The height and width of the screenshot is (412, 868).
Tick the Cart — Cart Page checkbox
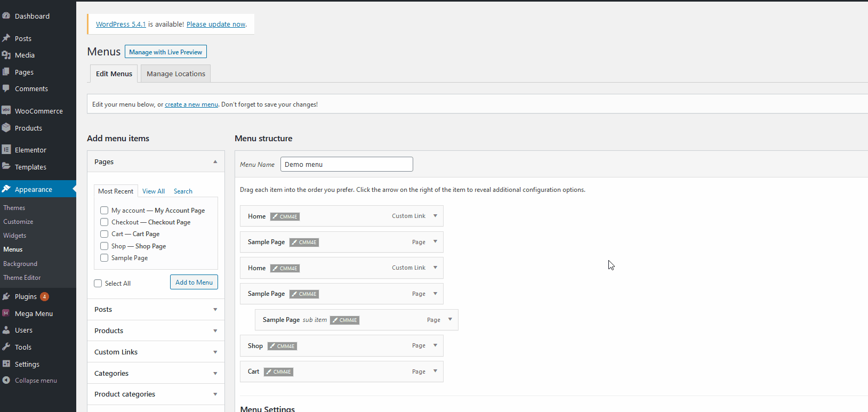point(105,234)
